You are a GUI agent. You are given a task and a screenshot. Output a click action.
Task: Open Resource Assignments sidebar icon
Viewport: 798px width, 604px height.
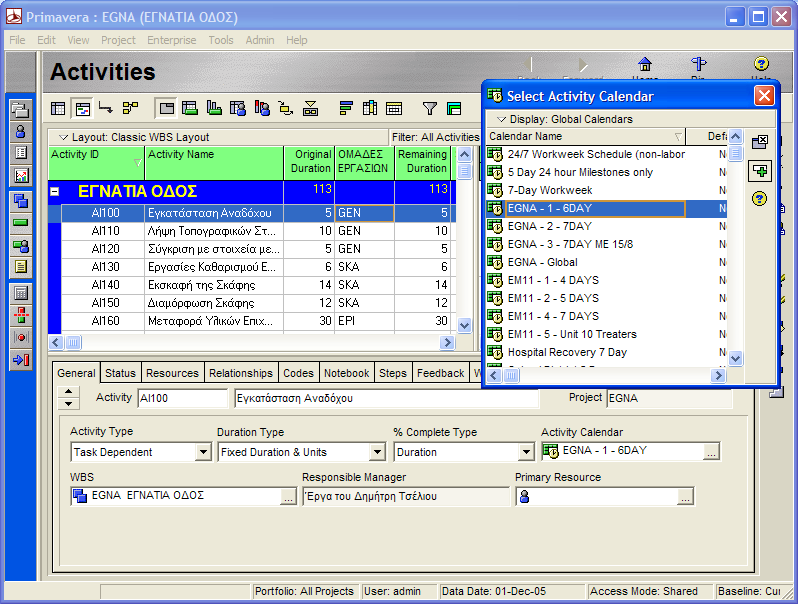coord(21,245)
